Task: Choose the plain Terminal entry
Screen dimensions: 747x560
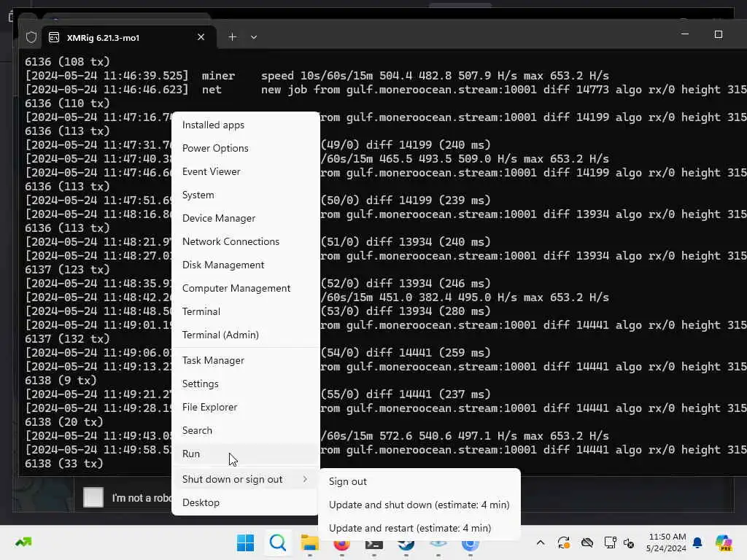Action: pos(245,311)
